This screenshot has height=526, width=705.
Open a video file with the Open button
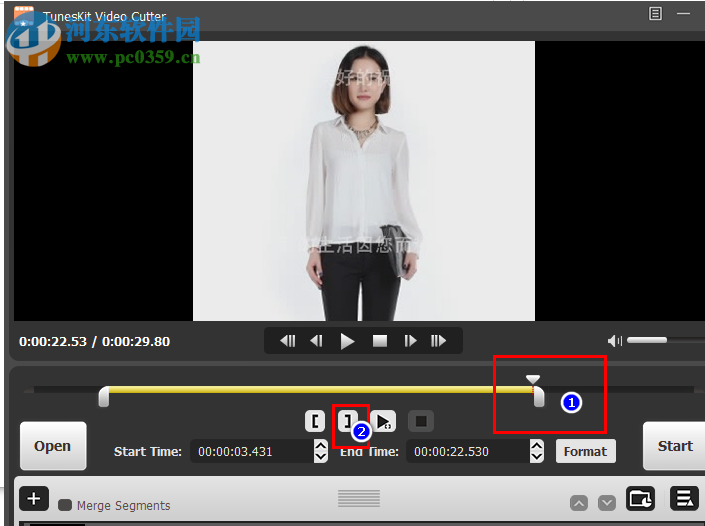click(x=53, y=446)
